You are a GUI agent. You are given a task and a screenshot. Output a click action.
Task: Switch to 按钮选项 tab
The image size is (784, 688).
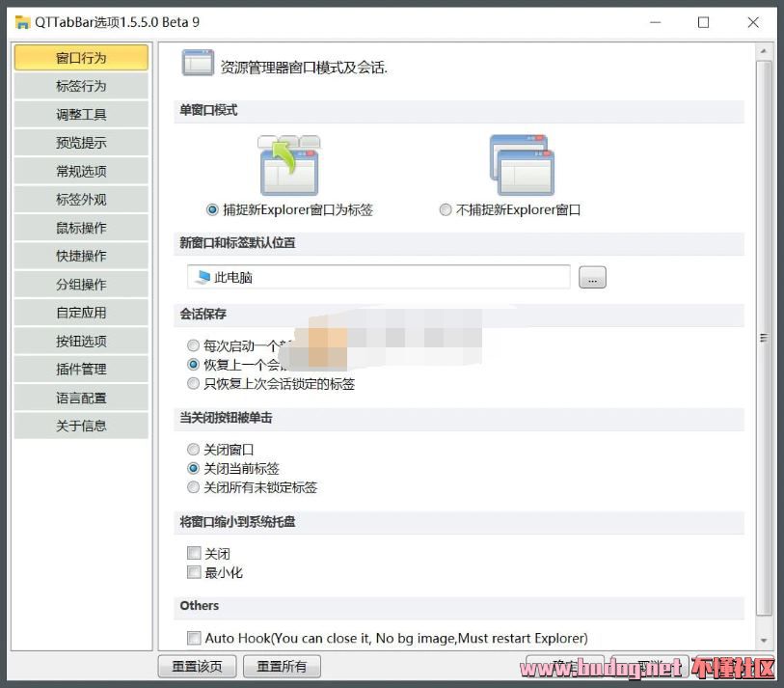tap(81, 341)
